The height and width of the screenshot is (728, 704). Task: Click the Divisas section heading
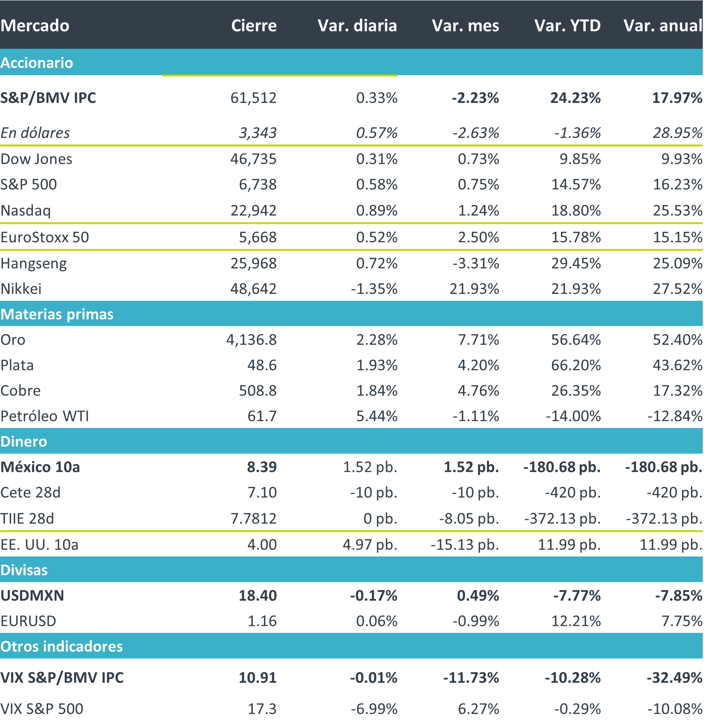(24, 570)
